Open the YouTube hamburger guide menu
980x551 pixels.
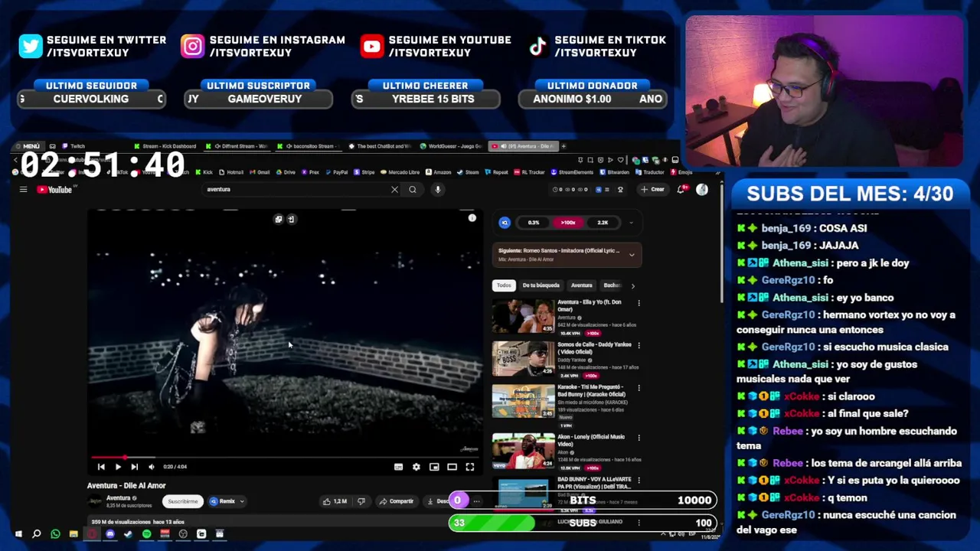[x=23, y=190]
